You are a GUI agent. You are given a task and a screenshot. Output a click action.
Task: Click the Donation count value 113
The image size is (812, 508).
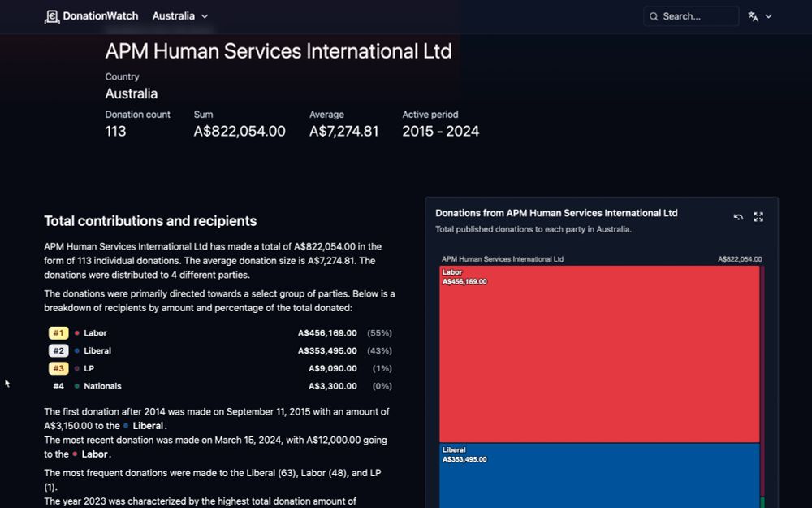point(115,131)
